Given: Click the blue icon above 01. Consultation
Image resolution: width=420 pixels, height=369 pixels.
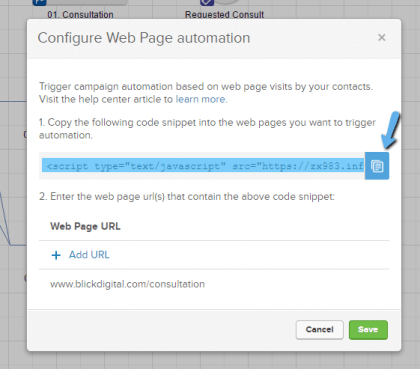Looking at the screenshot, I should pos(39,3).
